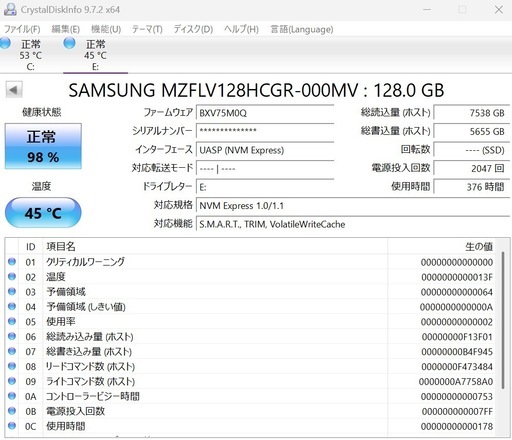Image resolution: width=512 pixels, height=440 pixels.
Task: Click the 正常 98 % health status button
Action: [x=43, y=146]
